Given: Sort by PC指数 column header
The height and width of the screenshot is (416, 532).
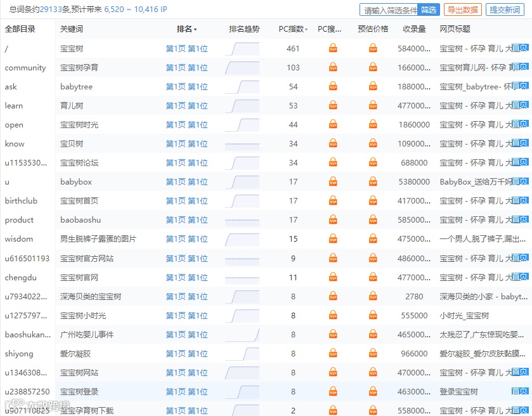Looking at the screenshot, I should coord(293,29).
